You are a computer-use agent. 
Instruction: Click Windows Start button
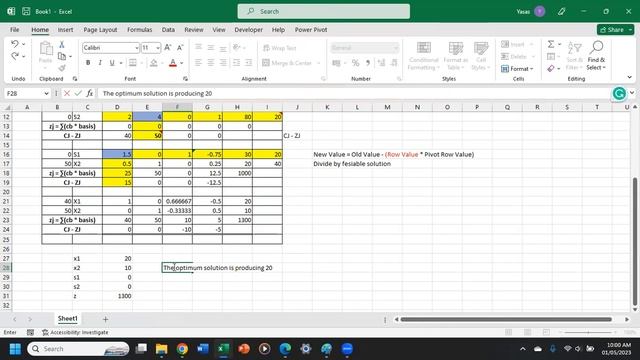[15, 349]
